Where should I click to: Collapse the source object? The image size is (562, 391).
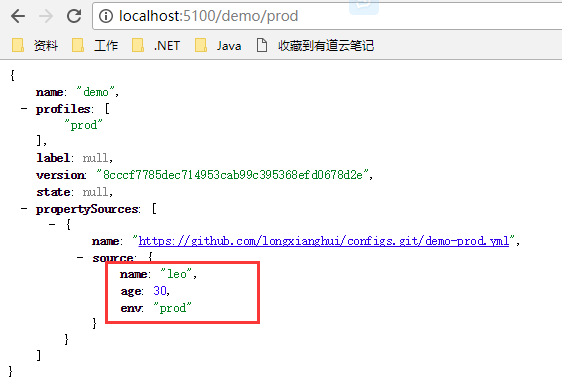pos(80,257)
